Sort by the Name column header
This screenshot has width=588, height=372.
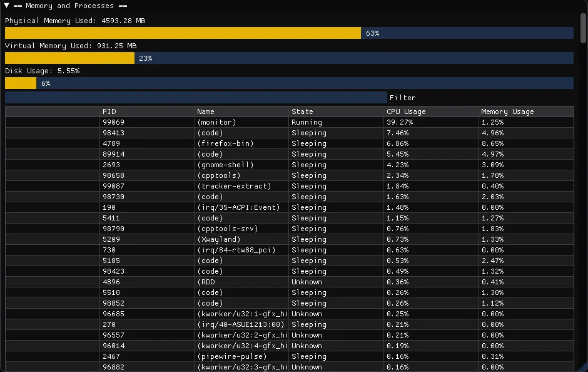206,111
